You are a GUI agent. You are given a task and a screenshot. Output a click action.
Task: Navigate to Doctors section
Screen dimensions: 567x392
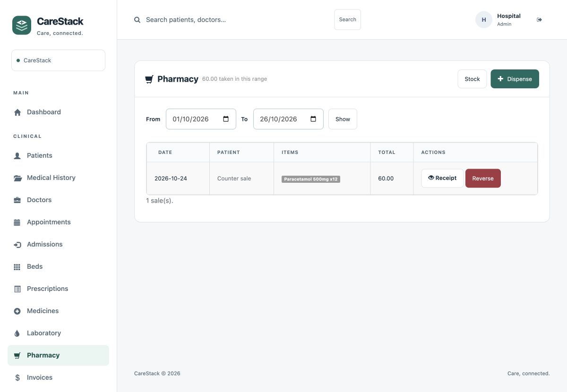coord(58,200)
